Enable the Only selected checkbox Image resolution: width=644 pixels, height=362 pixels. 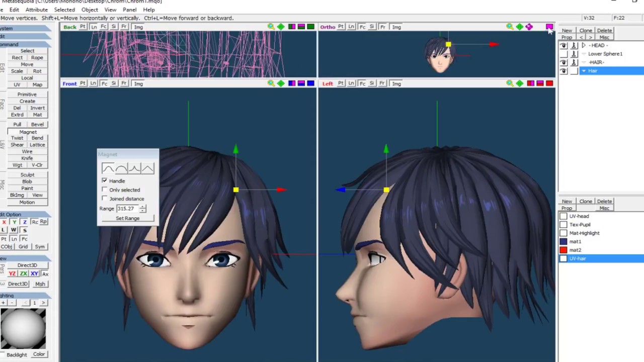click(x=105, y=190)
